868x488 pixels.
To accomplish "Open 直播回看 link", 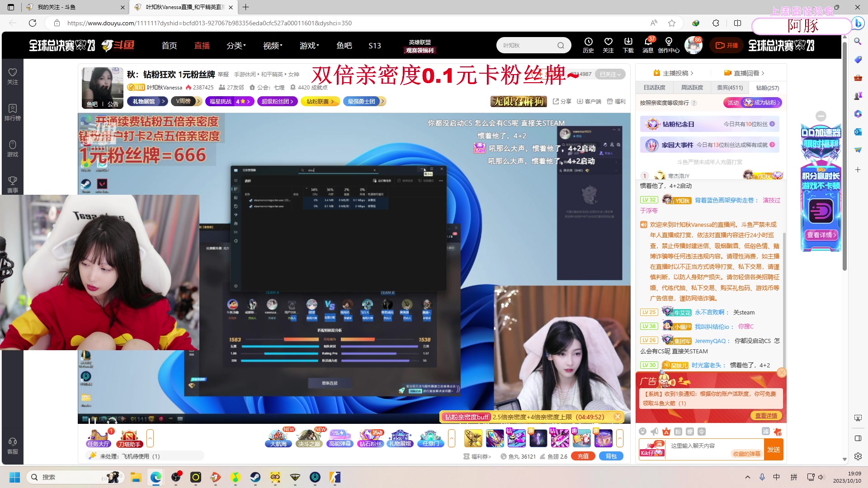I will [x=744, y=73].
